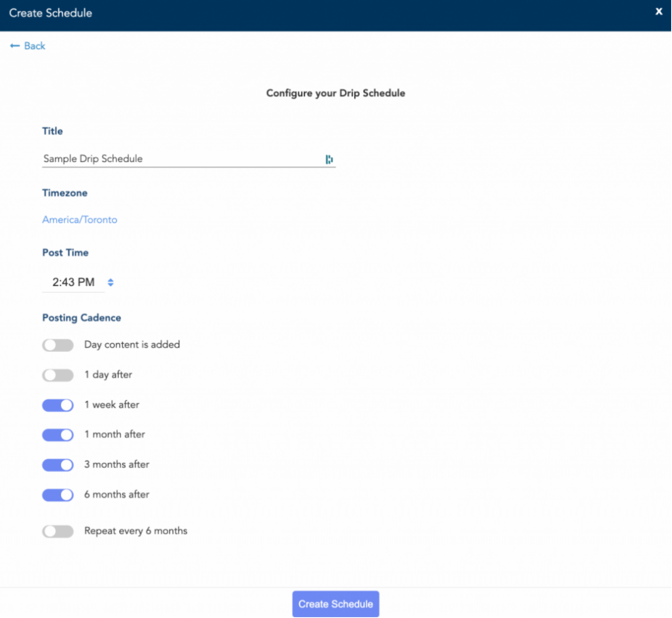Click the teal icon in the Title field
The height and width of the screenshot is (618, 672).
(329, 159)
